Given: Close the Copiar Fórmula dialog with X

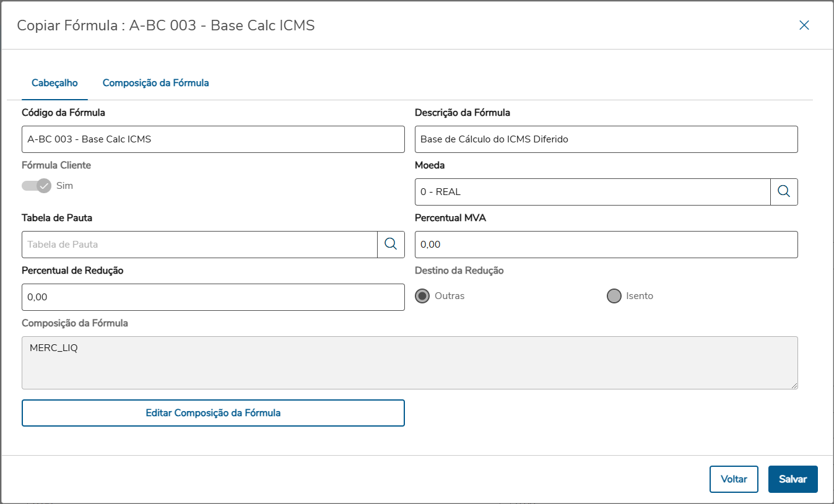Looking at the screenshot, I should pos(804,25).
